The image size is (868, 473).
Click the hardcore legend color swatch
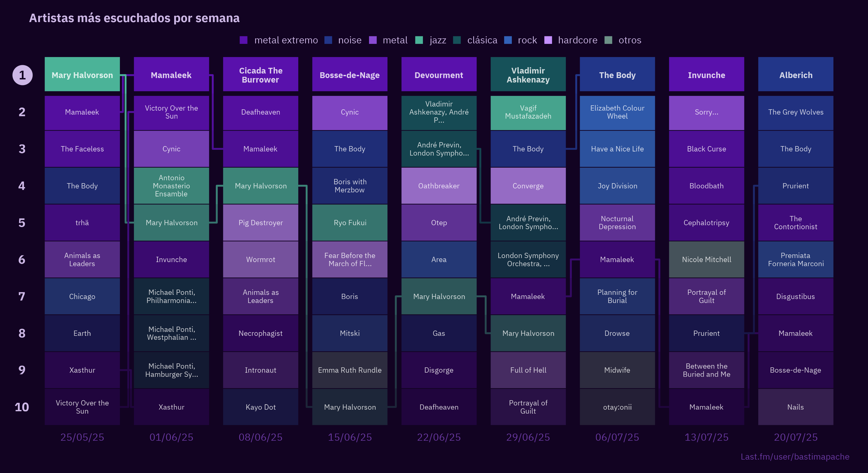click(x=548, y=40)
